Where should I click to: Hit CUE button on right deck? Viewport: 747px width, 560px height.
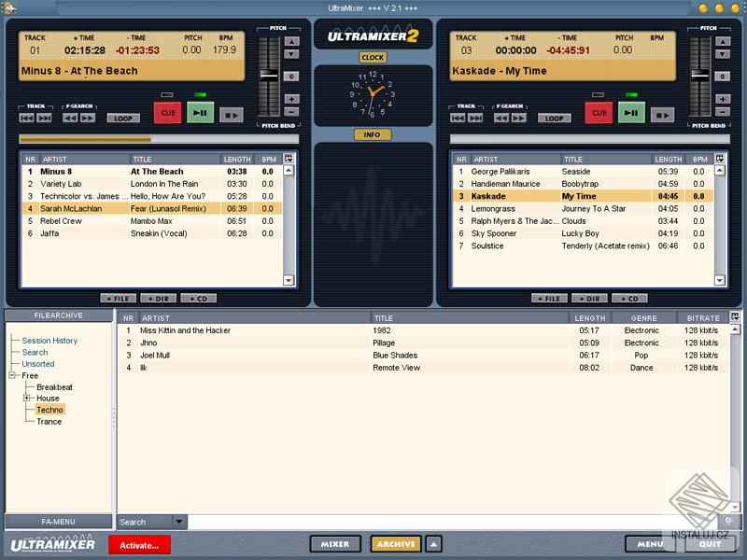(599, 113)
